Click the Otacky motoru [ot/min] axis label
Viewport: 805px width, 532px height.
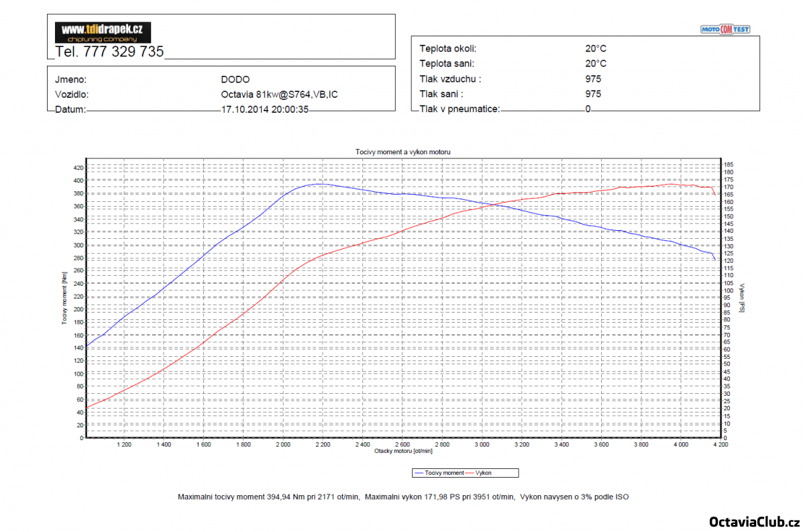402,451
